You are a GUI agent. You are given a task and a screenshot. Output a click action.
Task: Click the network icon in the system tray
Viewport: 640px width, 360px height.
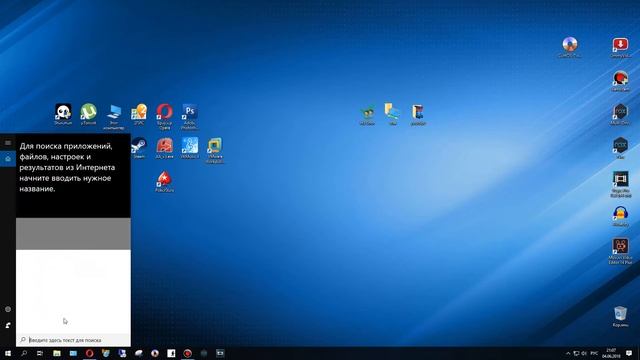pyautogui.click(x=576, y=353)
